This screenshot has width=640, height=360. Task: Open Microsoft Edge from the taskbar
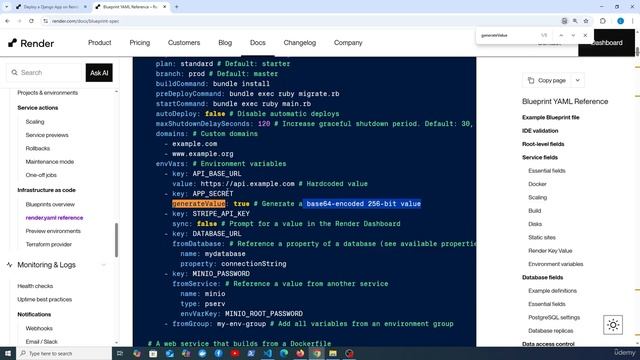[284, 353]
